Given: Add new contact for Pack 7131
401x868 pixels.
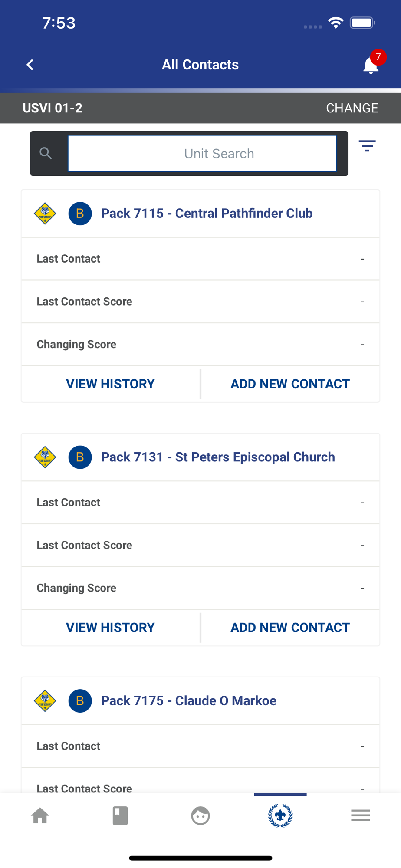Looking at the screenshot, I should tap(290, 628).
